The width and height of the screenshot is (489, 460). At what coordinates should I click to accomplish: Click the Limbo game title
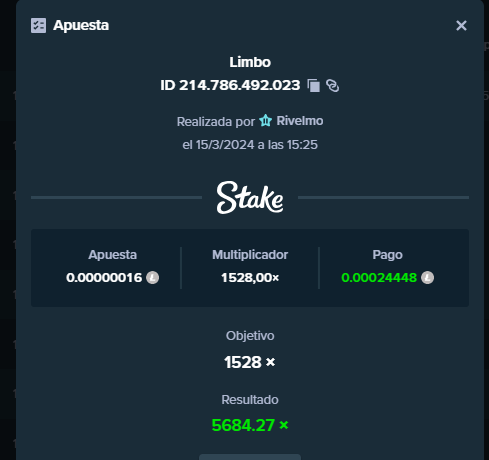250,62
